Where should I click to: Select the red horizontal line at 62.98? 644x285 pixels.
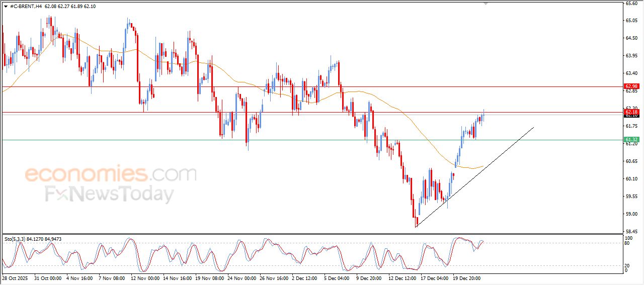[312, 86]
